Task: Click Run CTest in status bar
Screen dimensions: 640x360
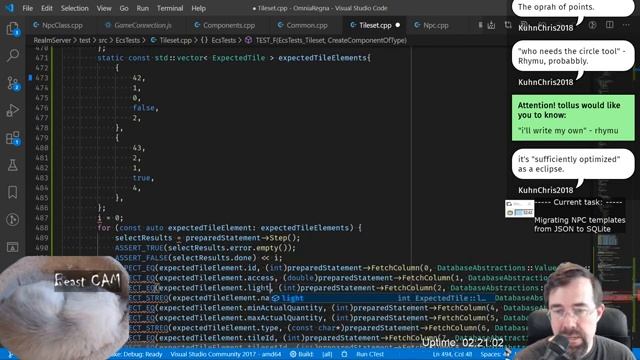Action: [369, 354]
